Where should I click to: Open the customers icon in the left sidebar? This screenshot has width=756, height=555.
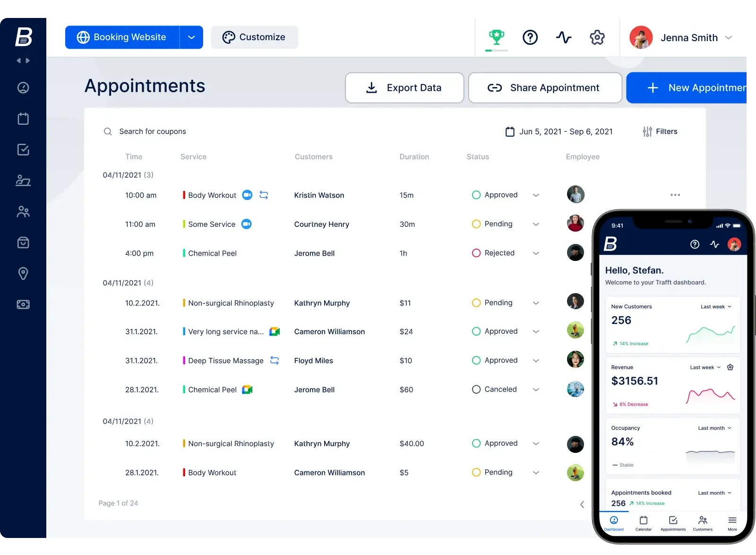23,211
